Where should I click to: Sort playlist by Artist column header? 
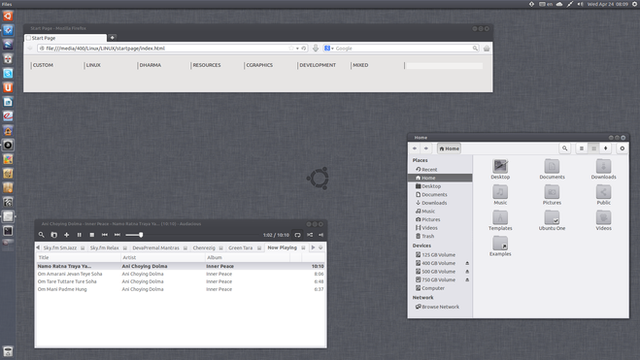pyautogui.click(x=162, y=258)
